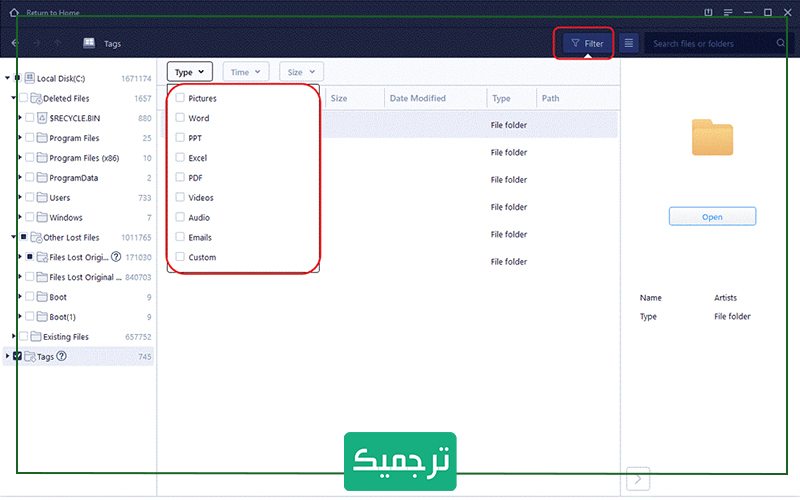The height and width of the screenshot is (500, 800).
Task: Click the Open button in preview pane
Action: click(712, 216)
